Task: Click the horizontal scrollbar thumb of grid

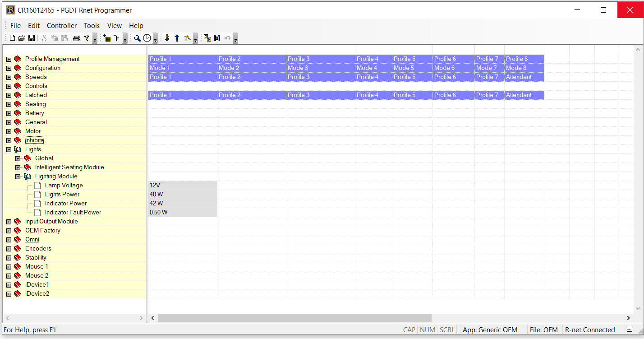Action: (294, 318)
